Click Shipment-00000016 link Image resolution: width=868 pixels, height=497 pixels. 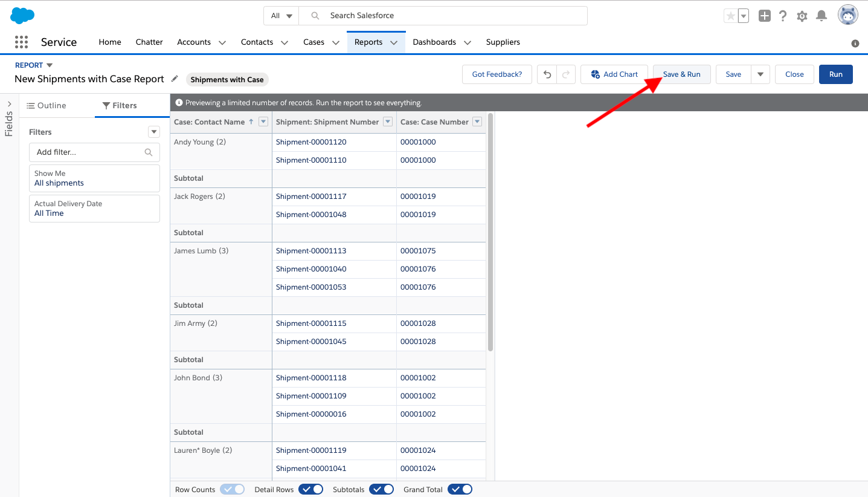(311, 414)
